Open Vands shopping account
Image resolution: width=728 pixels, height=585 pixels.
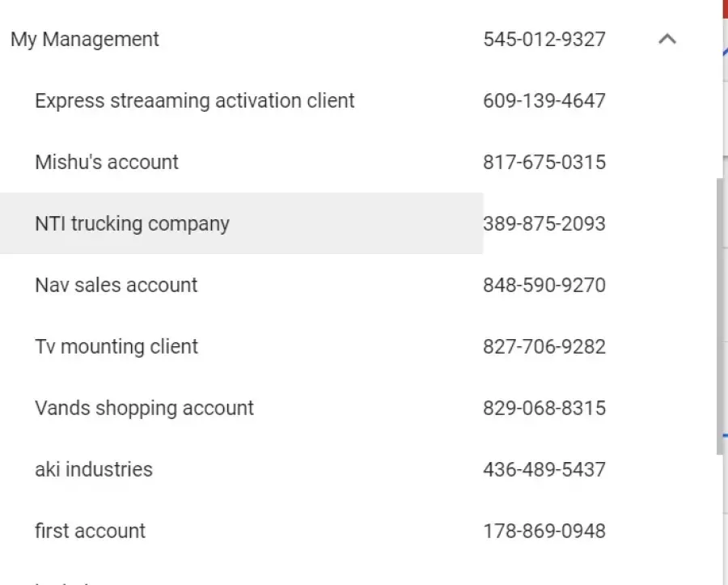point(144,408)
